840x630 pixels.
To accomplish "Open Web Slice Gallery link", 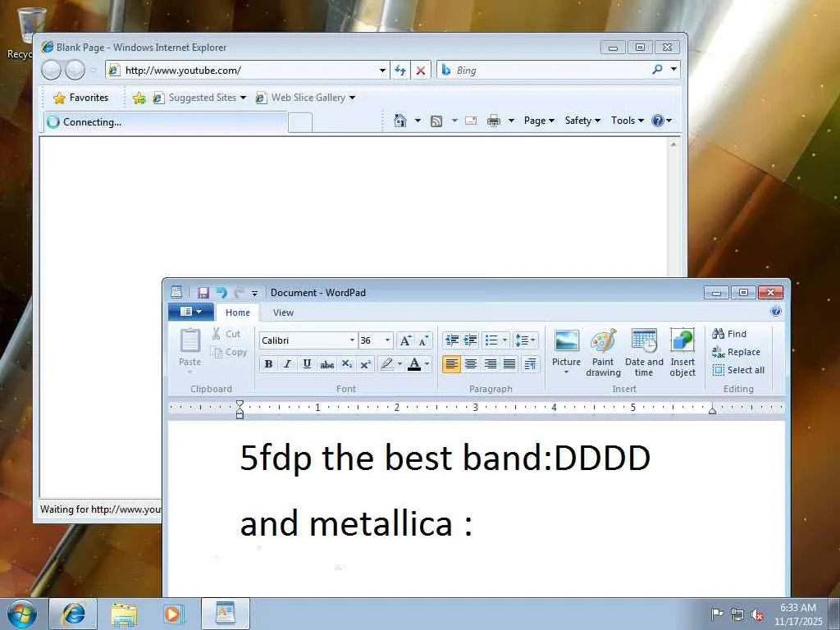I will pos(305,98).
